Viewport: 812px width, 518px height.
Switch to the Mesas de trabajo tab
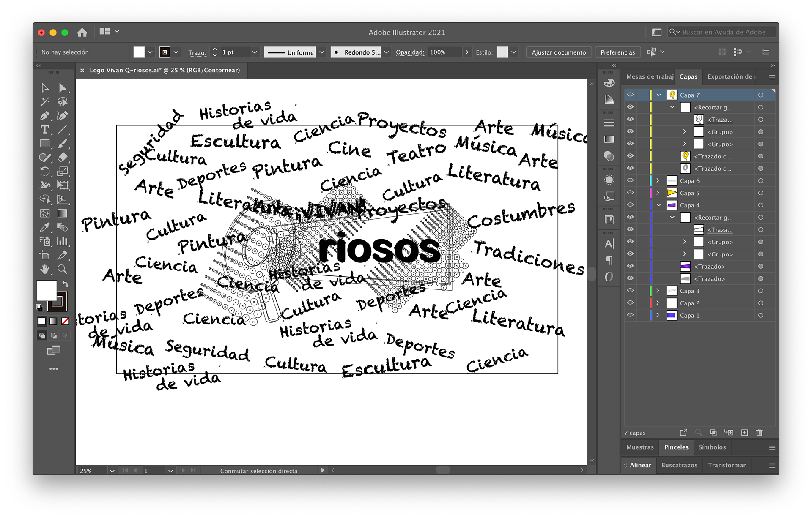(650, 76)
